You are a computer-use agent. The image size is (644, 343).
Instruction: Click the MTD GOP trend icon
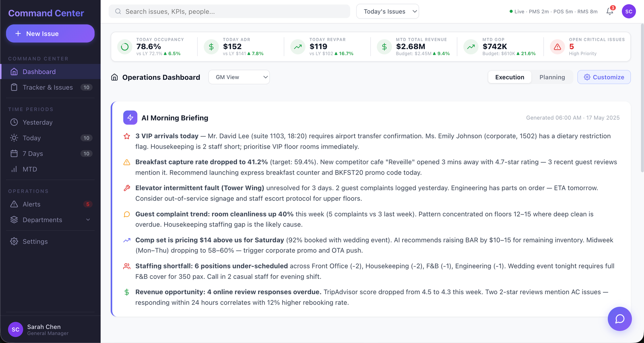coord(471,47)
